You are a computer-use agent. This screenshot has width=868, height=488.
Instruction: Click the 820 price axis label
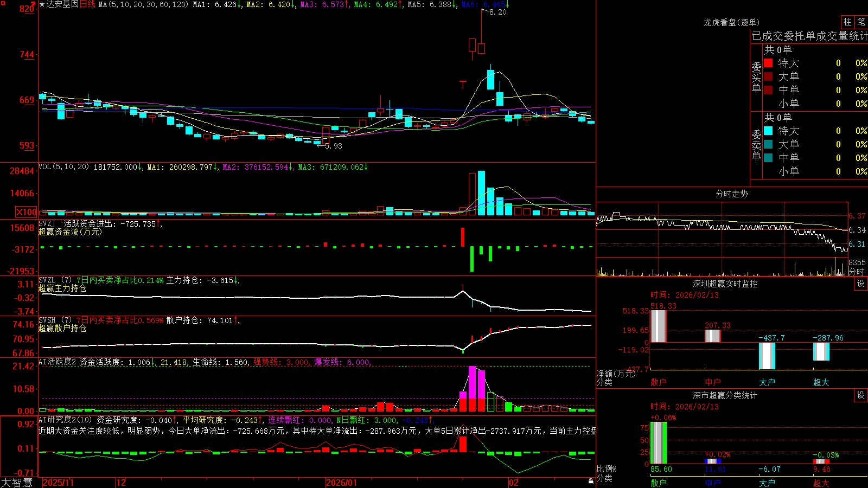[x=27, y=9]
